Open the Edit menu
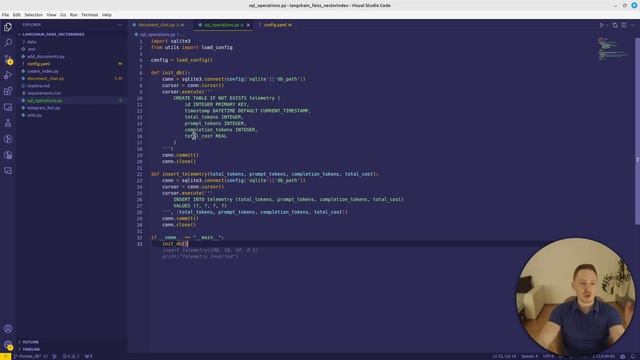Image resolution: width=640 pixels, height=360 pixels. pyautogui.click(x=16, y=15)
